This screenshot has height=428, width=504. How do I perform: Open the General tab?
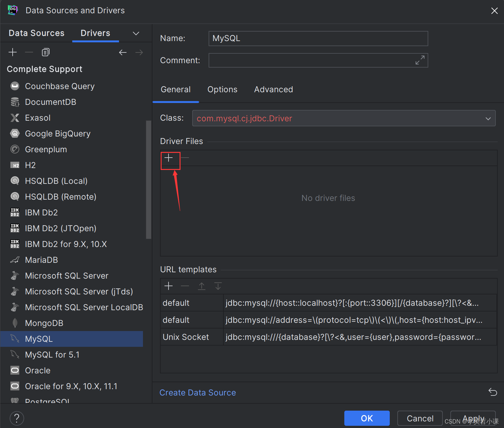pyautogui.click(x=176, y=90)
